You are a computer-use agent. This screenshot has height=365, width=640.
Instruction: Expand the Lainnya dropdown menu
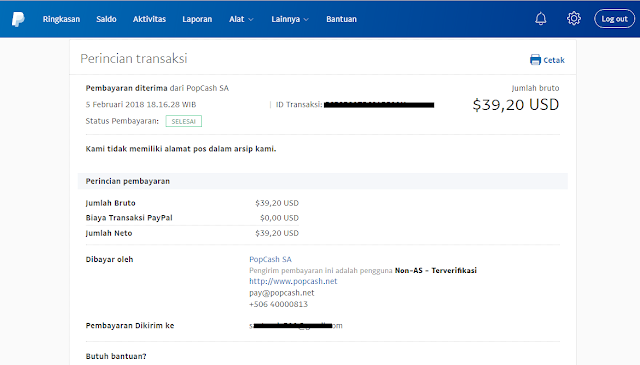290,19
